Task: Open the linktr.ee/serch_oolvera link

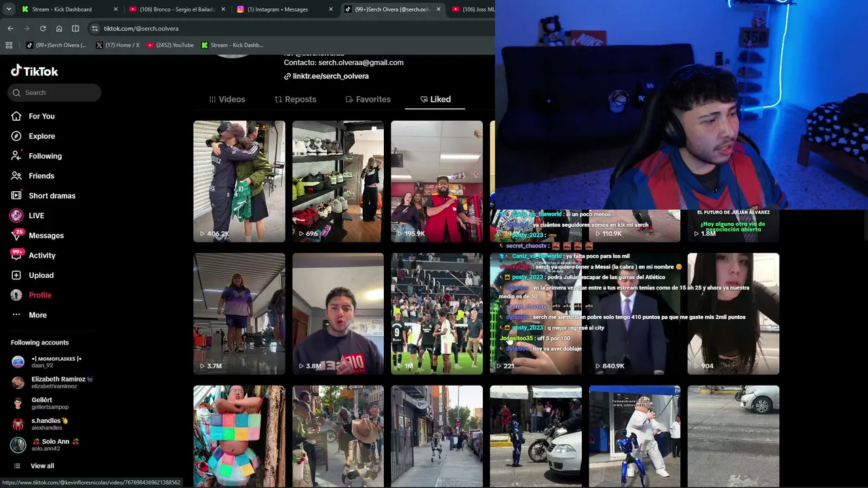Action: click(326, 76)
